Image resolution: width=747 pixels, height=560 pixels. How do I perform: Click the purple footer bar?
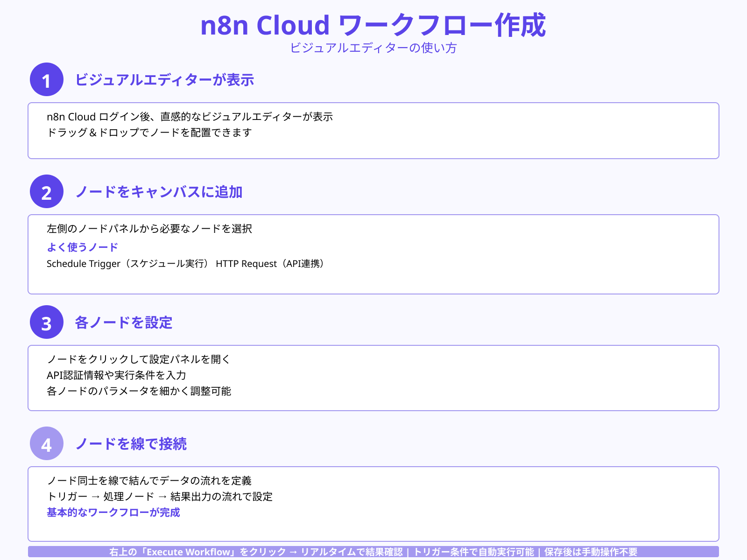click(x=373, y=552)
